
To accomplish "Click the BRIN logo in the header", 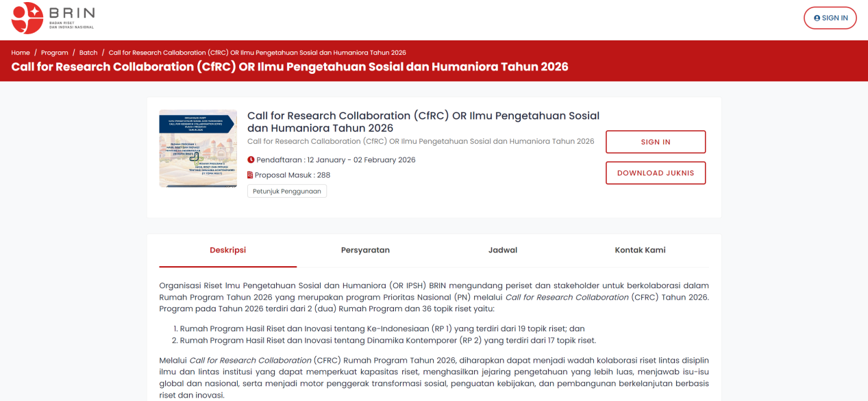I will [53, 18].
